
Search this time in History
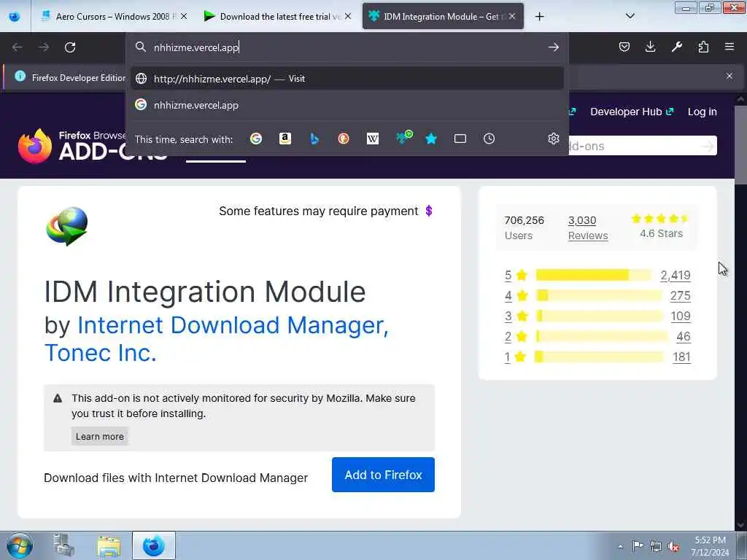click(x=489, y=139)
